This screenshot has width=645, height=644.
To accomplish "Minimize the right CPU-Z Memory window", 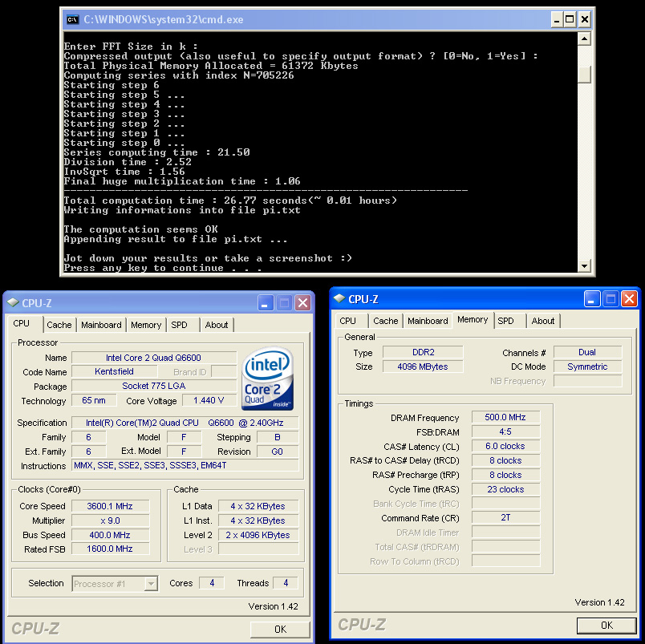I will tap(592, 299).
